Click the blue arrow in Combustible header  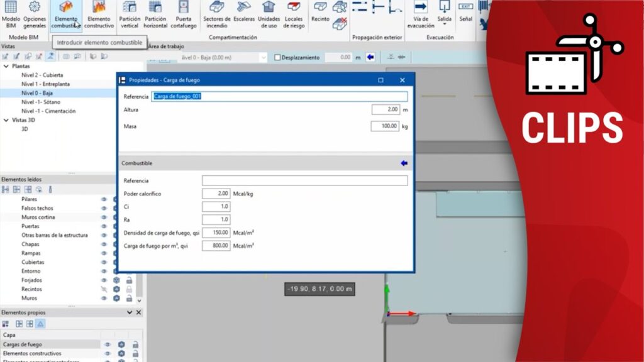[x=404, y=163]
